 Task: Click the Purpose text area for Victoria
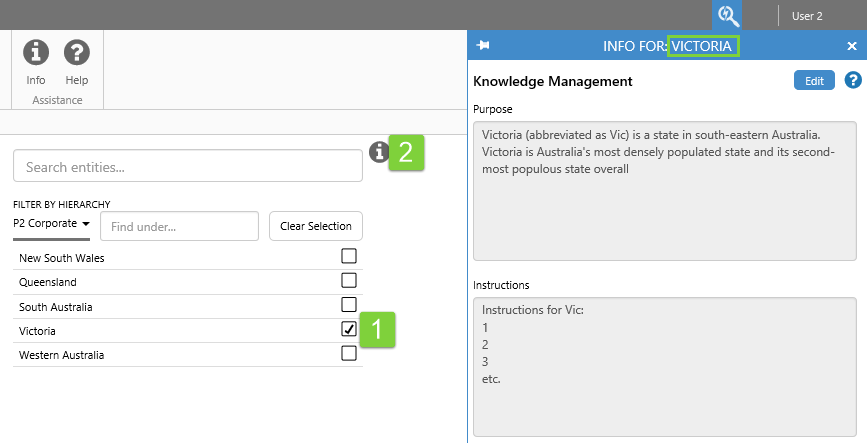coord(664,189)
